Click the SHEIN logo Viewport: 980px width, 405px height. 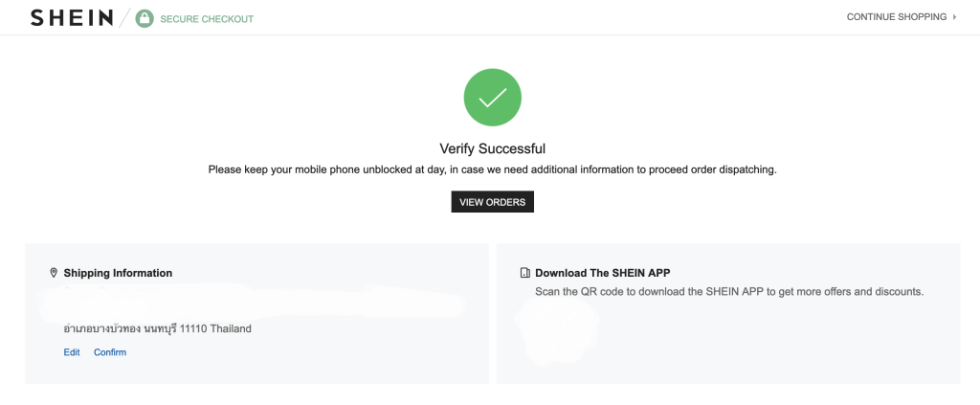(72, 17)
